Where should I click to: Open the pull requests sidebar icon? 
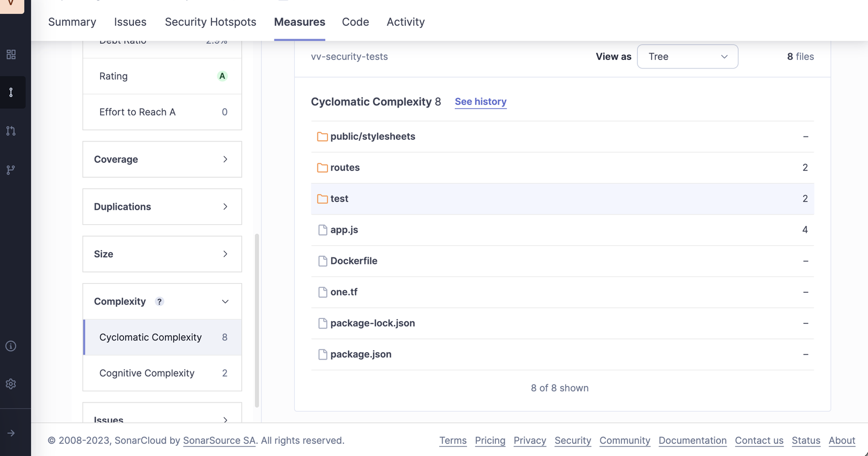(11, 131)
